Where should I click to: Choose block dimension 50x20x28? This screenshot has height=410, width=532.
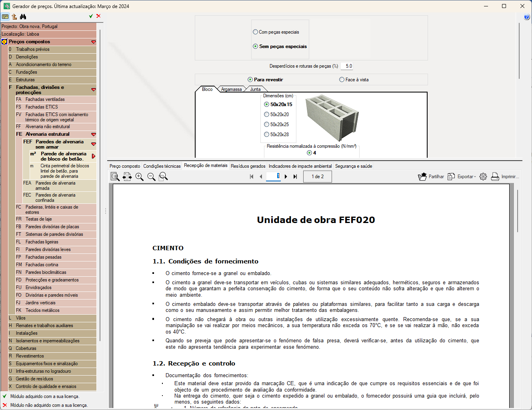point(267,135)
